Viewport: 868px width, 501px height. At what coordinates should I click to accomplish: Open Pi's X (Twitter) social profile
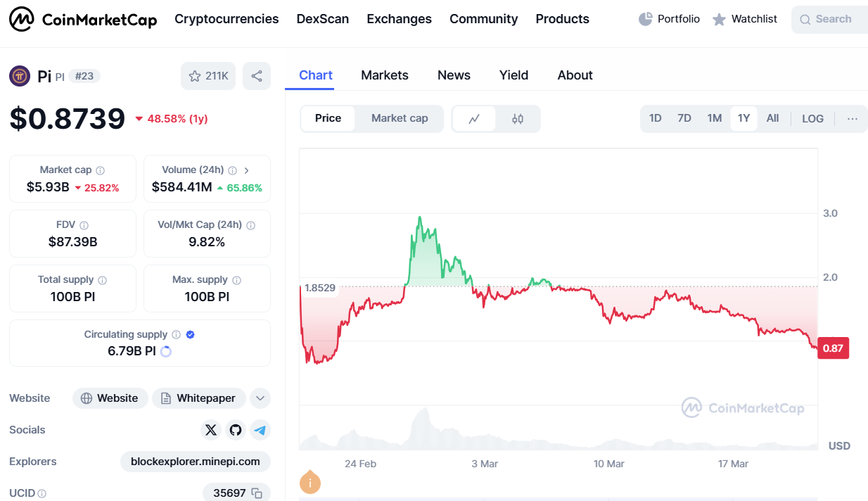tap(211, 430)
